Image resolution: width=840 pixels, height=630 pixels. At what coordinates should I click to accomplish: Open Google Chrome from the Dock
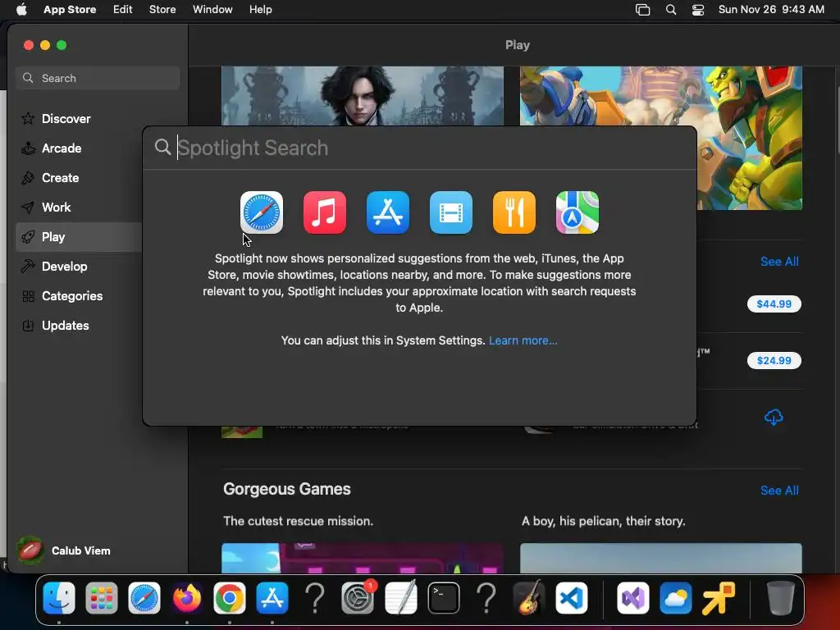230,598
